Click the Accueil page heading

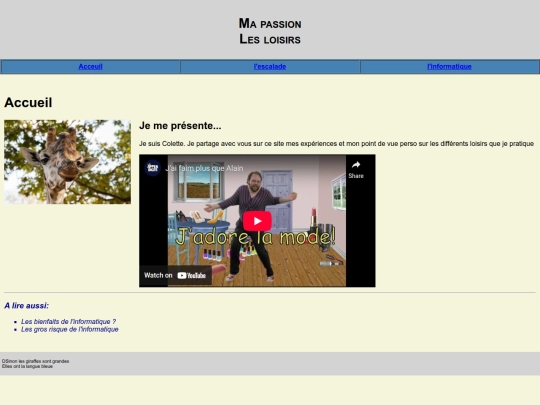tap(28, 103)
